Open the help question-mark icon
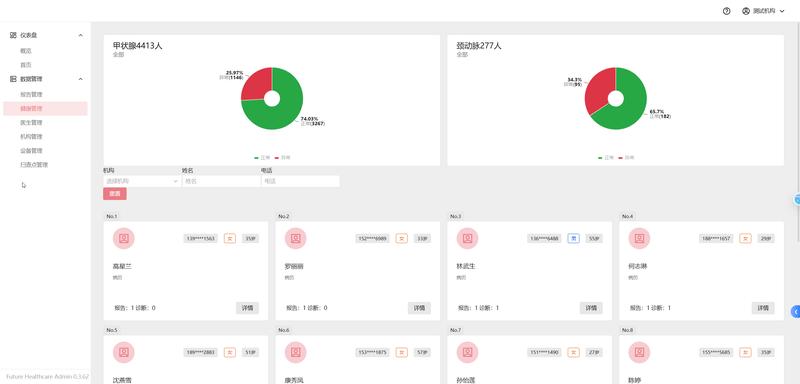 point(727,11)
